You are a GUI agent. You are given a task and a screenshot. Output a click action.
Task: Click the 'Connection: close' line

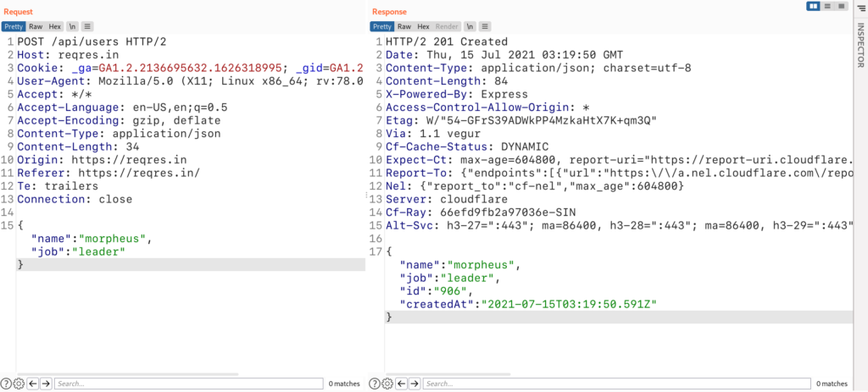[75, 200]
